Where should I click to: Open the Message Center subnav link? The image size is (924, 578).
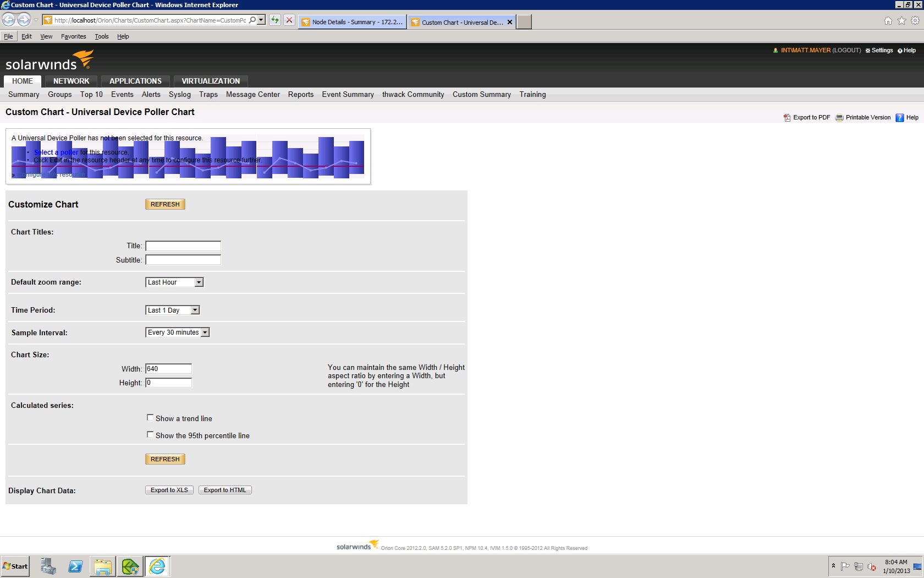pos(253,95)
